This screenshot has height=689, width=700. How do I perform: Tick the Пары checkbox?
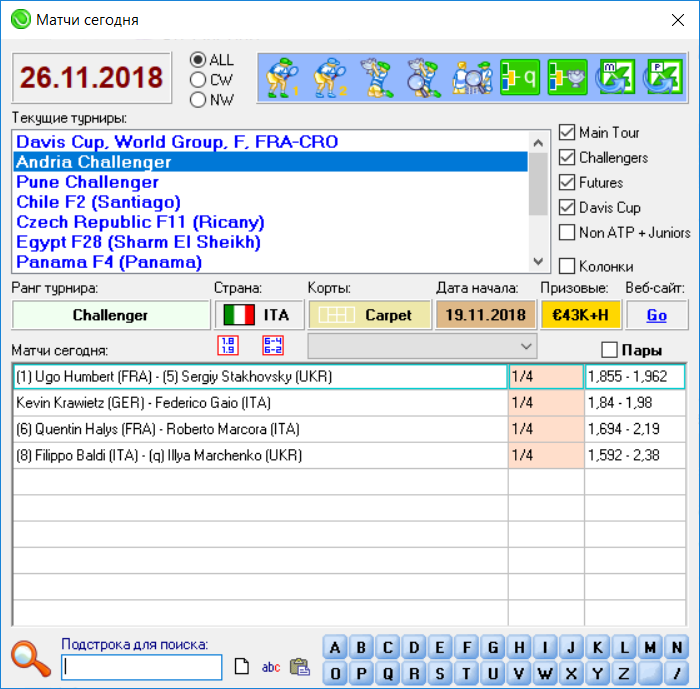coord(609,350)
